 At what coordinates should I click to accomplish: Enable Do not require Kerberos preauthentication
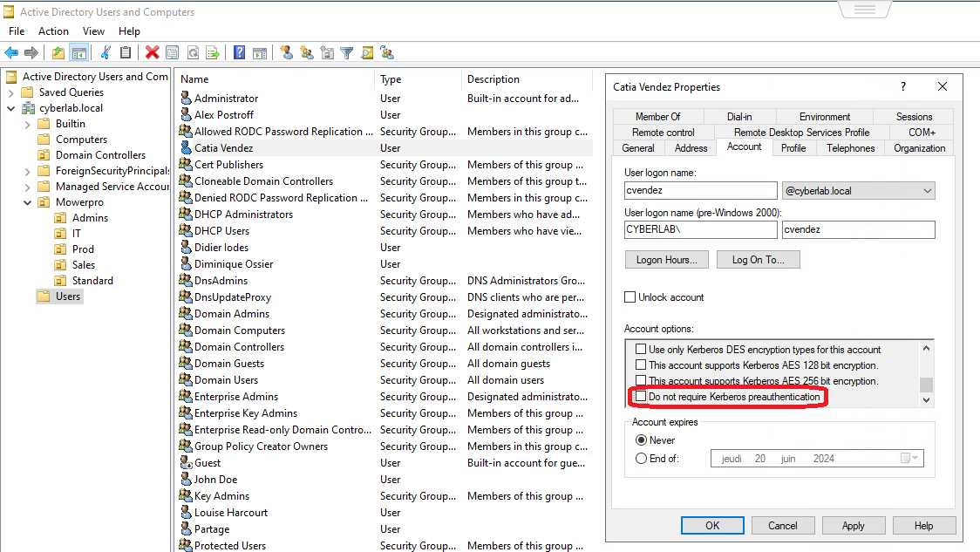click(641, 397)
